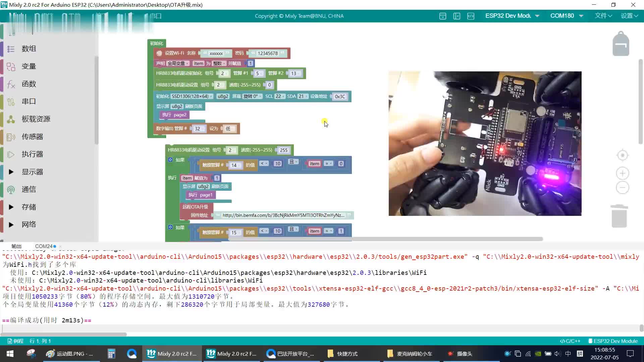
Task: Switch to the 输出 tab
Action: click(16, 246)
